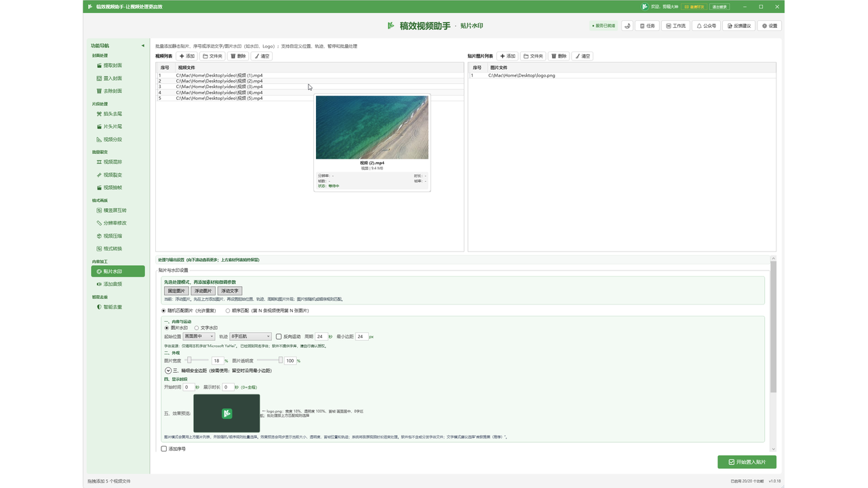Click 退出登录 in title bar
The width and height of the screenshot is (868, 488).
[x=720, y=7]
